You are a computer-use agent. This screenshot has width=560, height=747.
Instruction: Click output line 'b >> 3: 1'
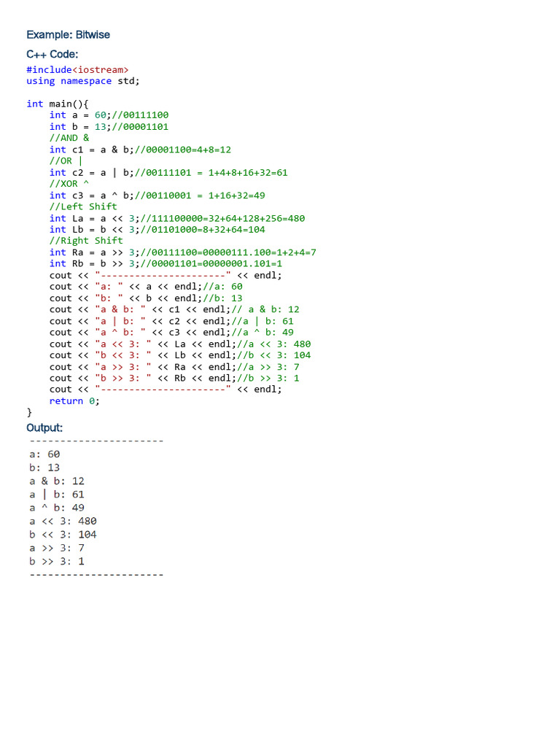pyautogui.click(x=57, y=561)
